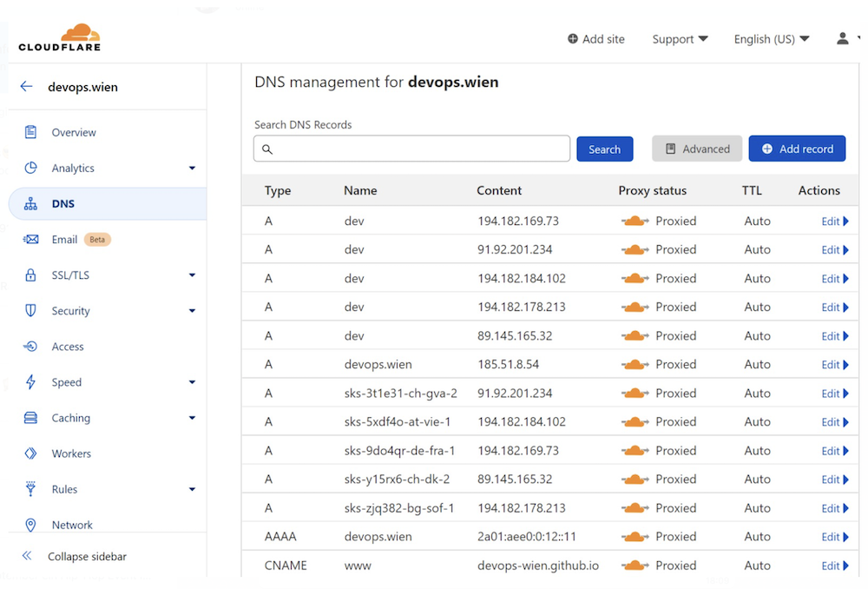Click the Collapse sidebar label
This screenshot has width=868, height=589.
(87, 556)
